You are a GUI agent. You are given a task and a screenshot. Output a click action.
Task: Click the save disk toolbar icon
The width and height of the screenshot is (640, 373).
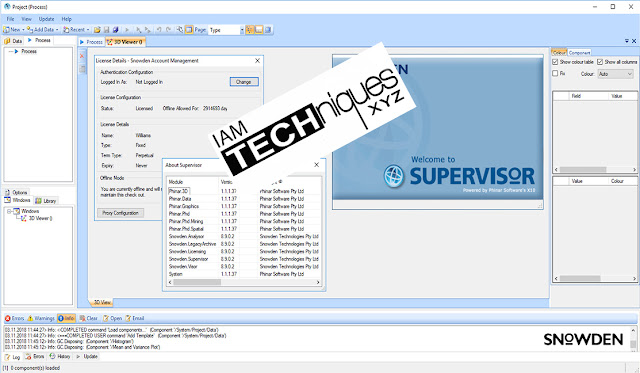point(107,30)
